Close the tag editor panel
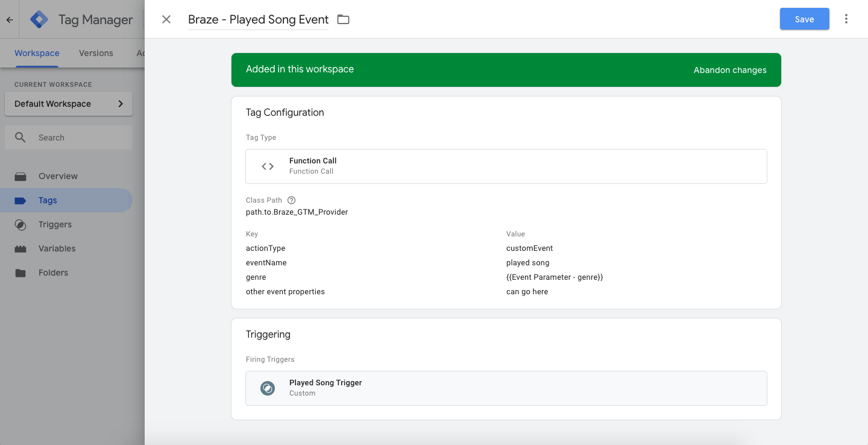The image size is (868, 445). tap(166, 19)
